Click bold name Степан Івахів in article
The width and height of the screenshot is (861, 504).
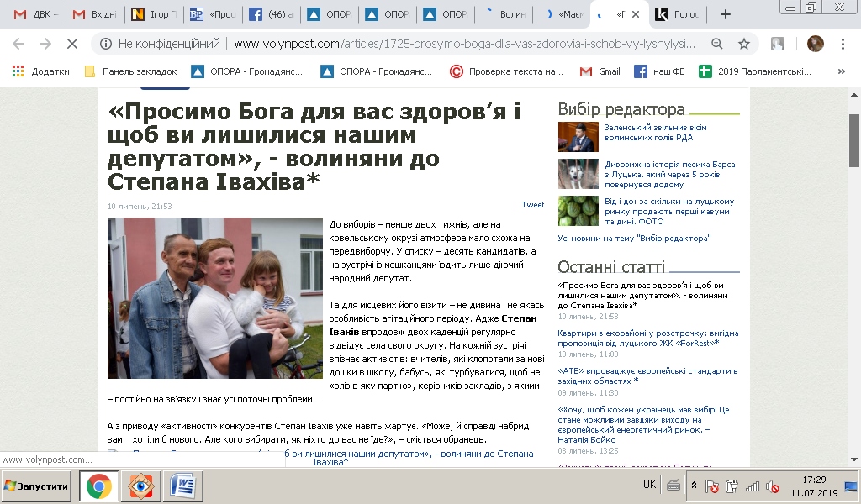[x=433, y=325]
